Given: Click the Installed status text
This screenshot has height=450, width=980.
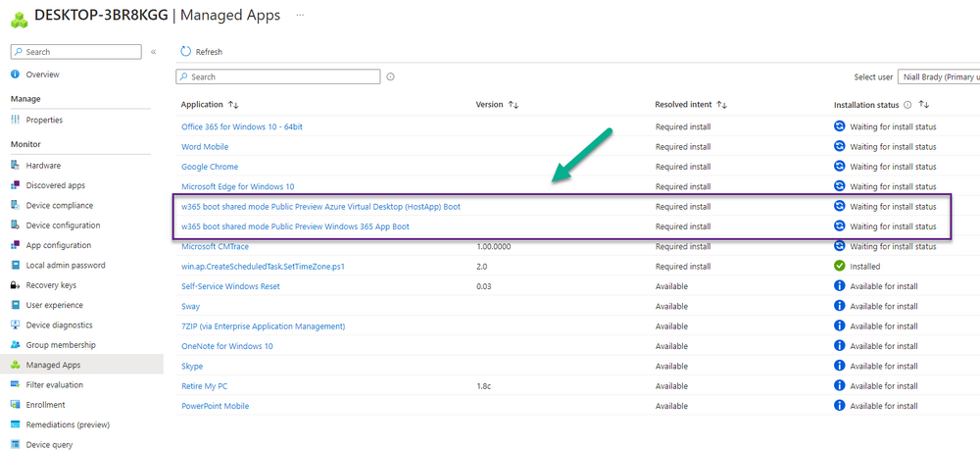Looking at the screenshot, I should click(865, 267).
